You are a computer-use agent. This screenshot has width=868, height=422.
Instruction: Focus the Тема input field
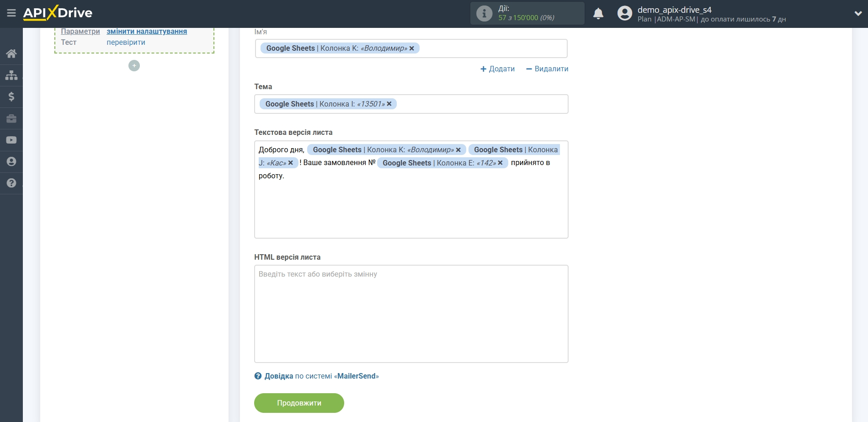pos(411,104)
